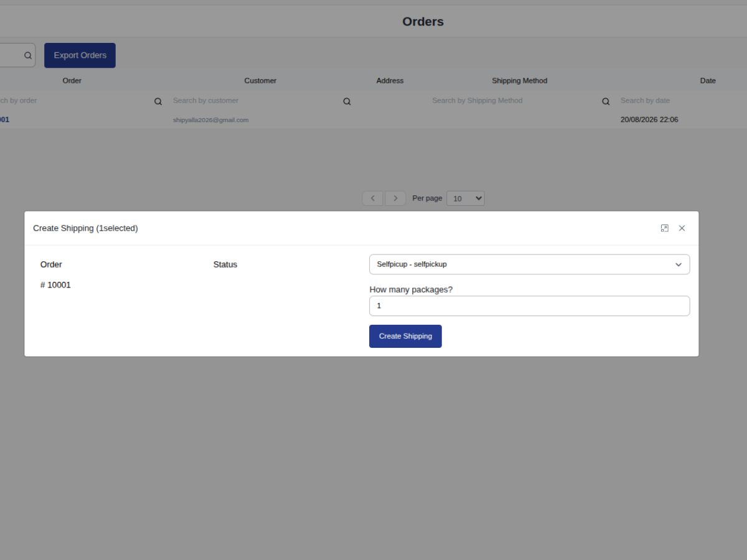Click the Create Shipping (1selected) dialog title
747x560 pixels.
(x=85, y=228)
